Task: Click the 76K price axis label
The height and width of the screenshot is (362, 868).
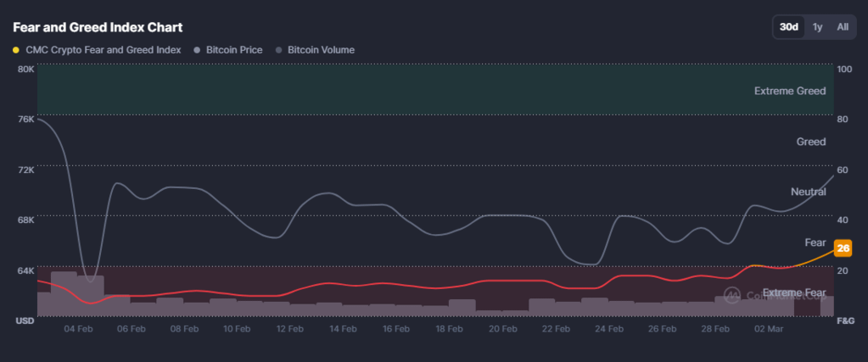Action: click(25, 120)
